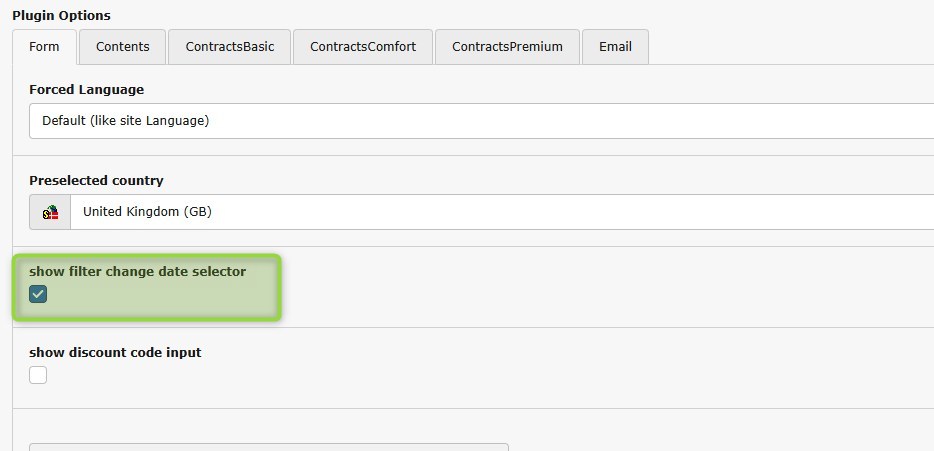Click the Preselected country field label
The height and width of the screenshot is (451, 934).
[96, 181]
